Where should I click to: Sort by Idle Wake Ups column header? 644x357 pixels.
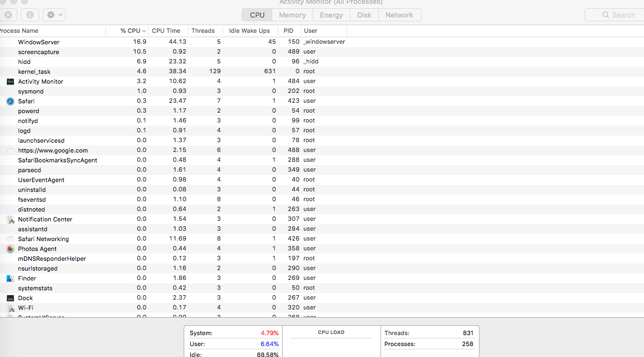coord(249,31)
